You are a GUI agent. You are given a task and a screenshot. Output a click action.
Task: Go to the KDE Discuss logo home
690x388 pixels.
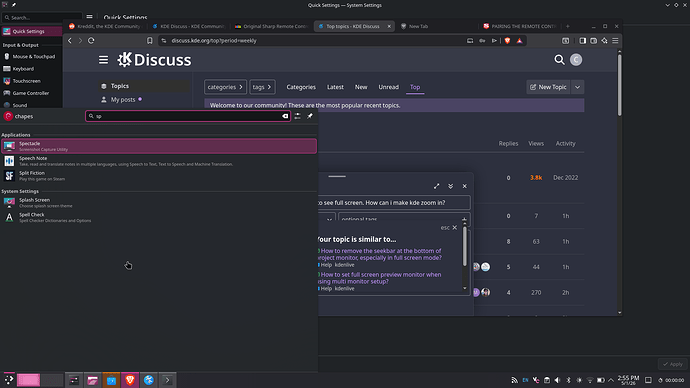(154, 60)
